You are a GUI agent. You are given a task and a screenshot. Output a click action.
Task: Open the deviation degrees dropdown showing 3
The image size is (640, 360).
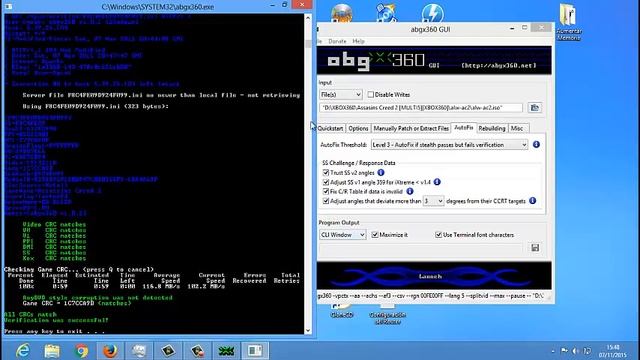coord(433,201)
